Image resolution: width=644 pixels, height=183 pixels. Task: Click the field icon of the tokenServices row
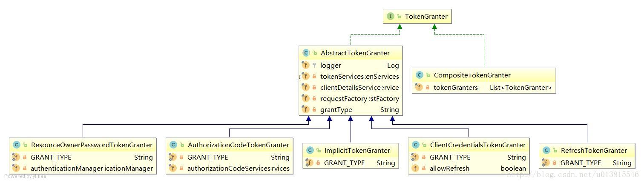305,77
